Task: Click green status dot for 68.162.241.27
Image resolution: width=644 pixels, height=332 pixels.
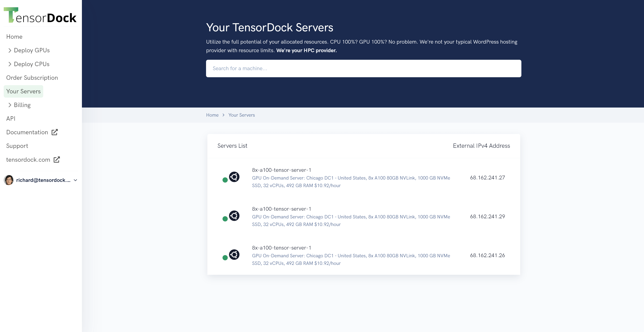Action: click(x=225, y=180)
